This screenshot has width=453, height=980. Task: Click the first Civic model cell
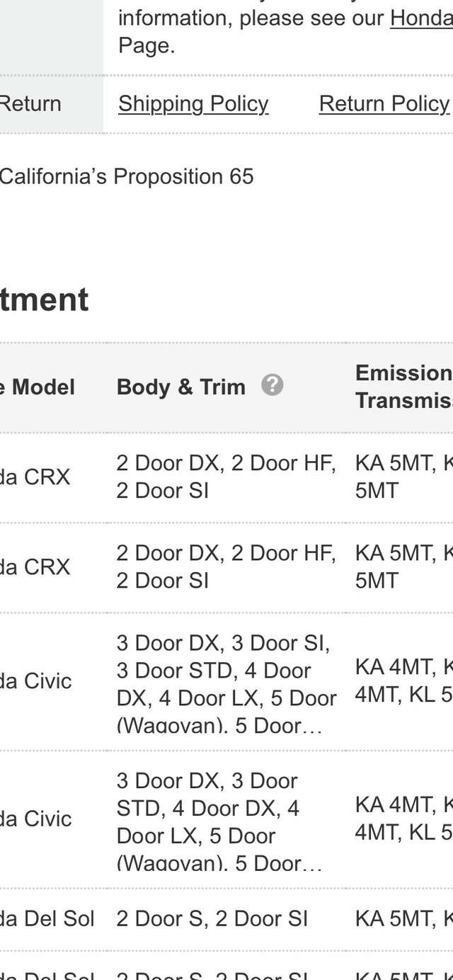(35, 681)
